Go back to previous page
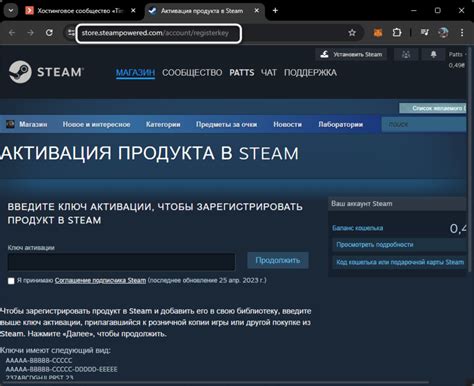The image size is (474, 386). tap(12, 33)
